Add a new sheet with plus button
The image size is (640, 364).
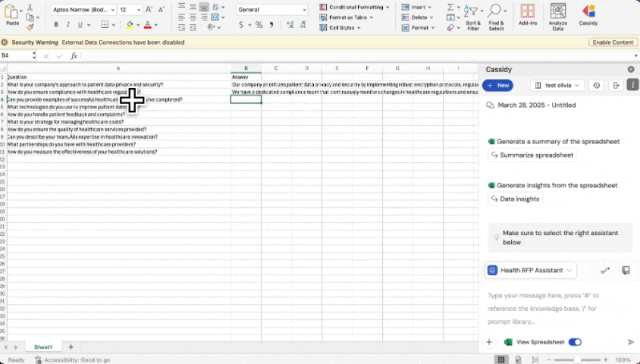tap(71, 347)
